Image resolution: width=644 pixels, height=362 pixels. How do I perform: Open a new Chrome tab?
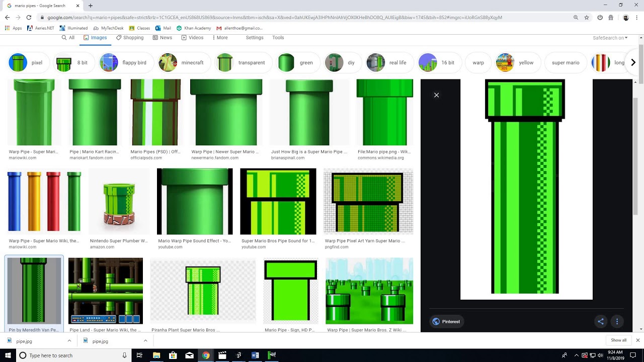tap(91, 6)
